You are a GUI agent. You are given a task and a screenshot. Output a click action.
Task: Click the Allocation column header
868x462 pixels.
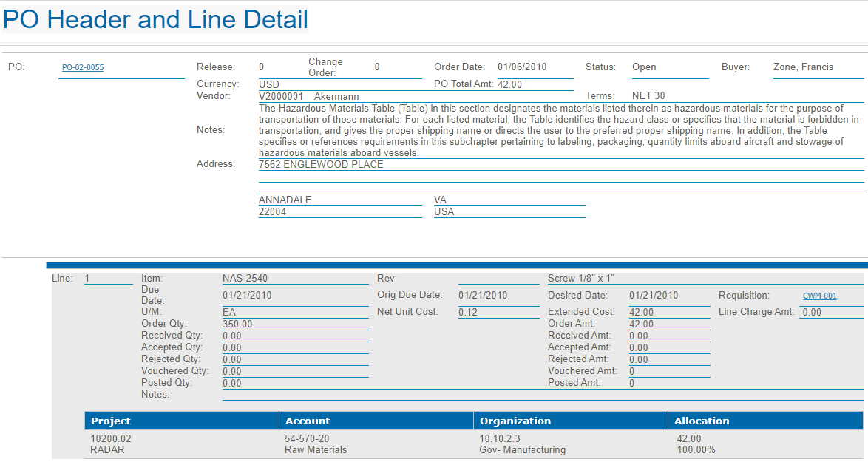(x=702, y=421)
